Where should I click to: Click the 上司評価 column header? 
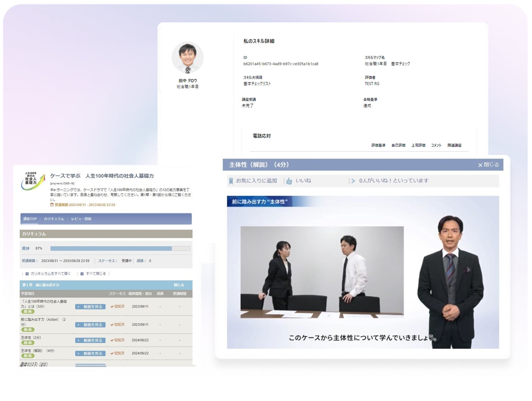point(418,146)
